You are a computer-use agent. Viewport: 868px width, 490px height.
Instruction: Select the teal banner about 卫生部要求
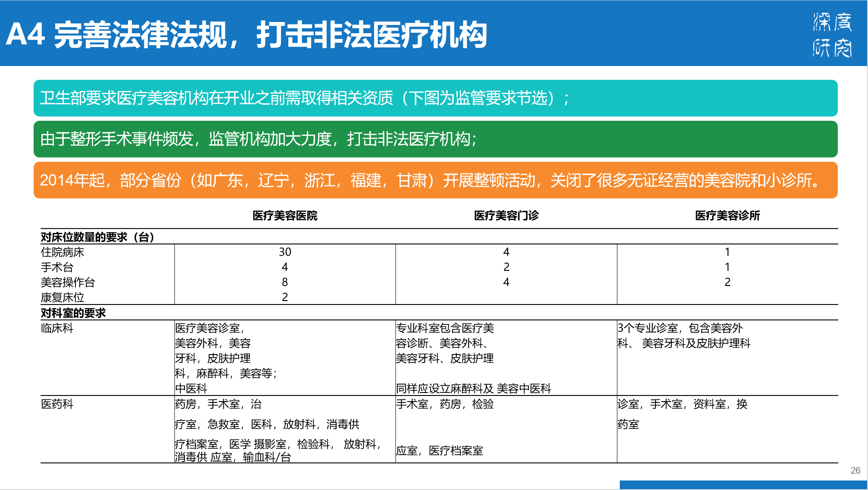click(x=435, y=98)
